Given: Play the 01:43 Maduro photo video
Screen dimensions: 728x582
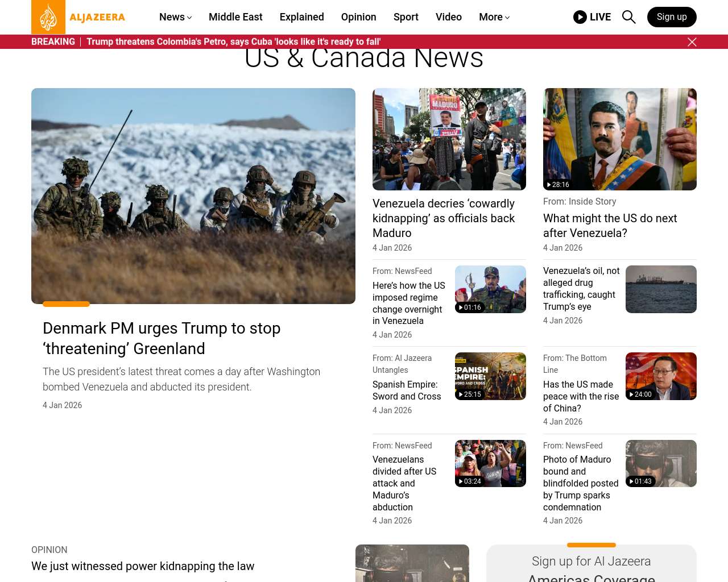Looking at the screenshot, I should [x=661, y=463].
